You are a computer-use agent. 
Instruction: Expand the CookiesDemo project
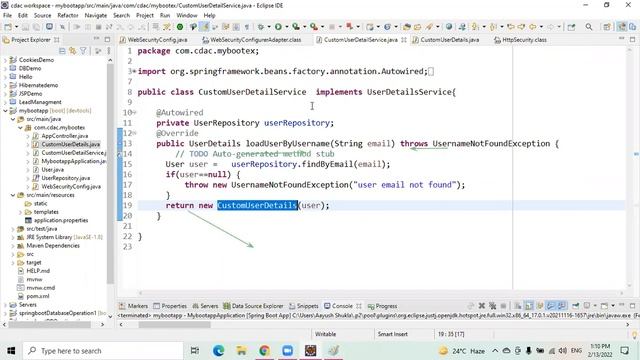pos(5,60)
